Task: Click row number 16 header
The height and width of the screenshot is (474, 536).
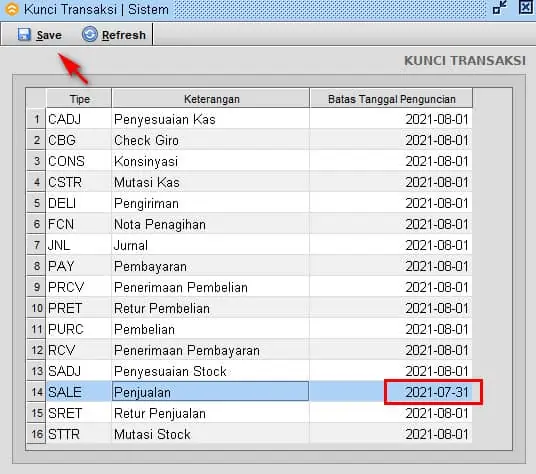Action: coord(36,434)
